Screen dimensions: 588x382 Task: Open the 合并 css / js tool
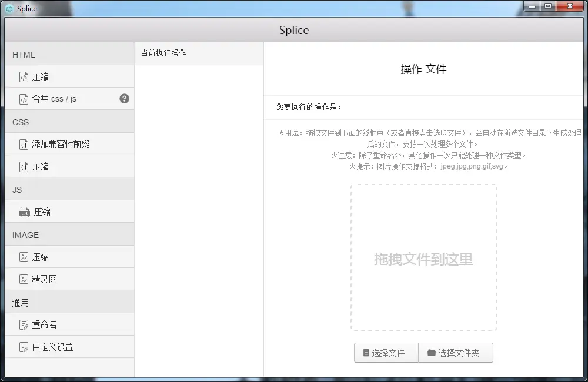pyautogui.click(x=56, y=99)
